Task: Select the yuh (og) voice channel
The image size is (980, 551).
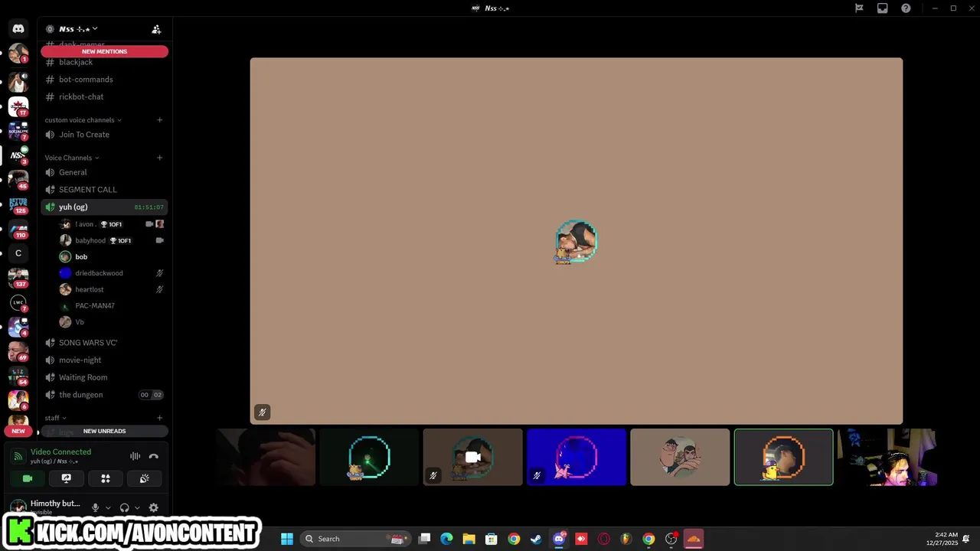Action: [x=104, y=207]
